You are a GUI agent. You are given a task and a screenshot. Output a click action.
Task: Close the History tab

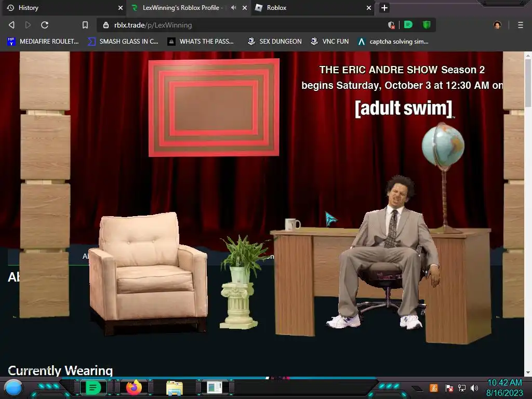[x=121, y=8]
